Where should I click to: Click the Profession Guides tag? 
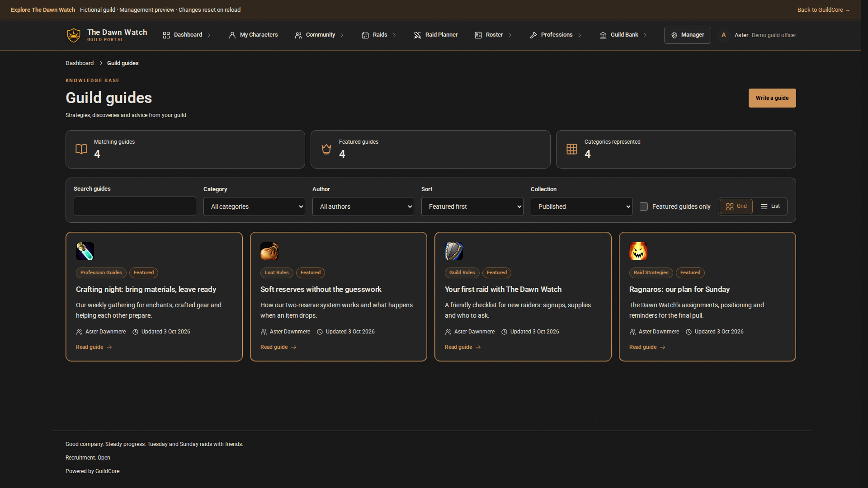pyautogui.click(x=101, y=273)
